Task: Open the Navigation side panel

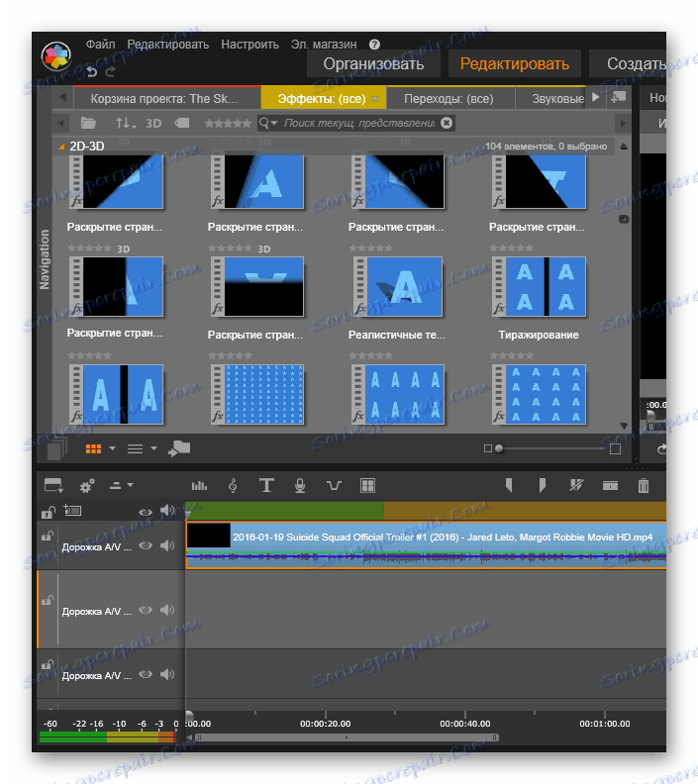Action: coord(45,259)
